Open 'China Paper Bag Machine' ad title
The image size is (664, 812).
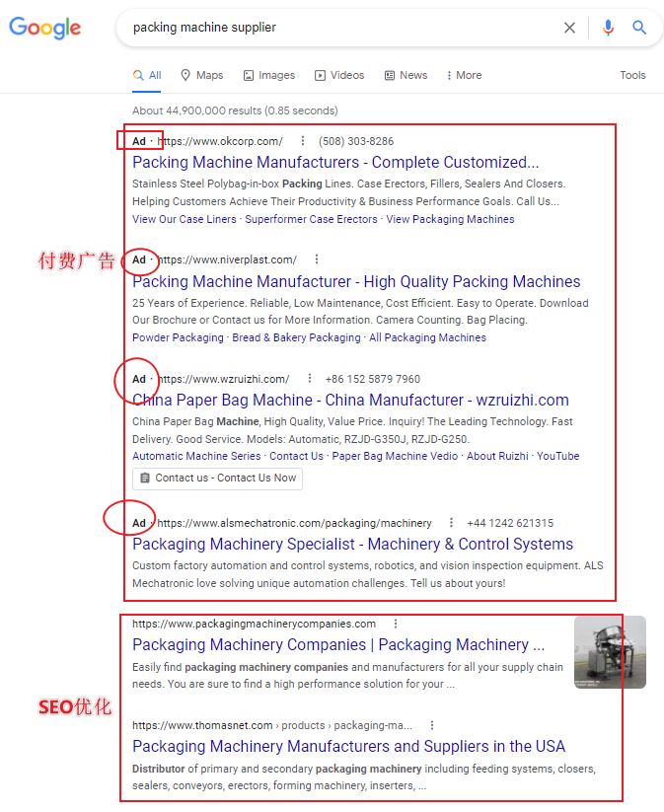[350, 400]
